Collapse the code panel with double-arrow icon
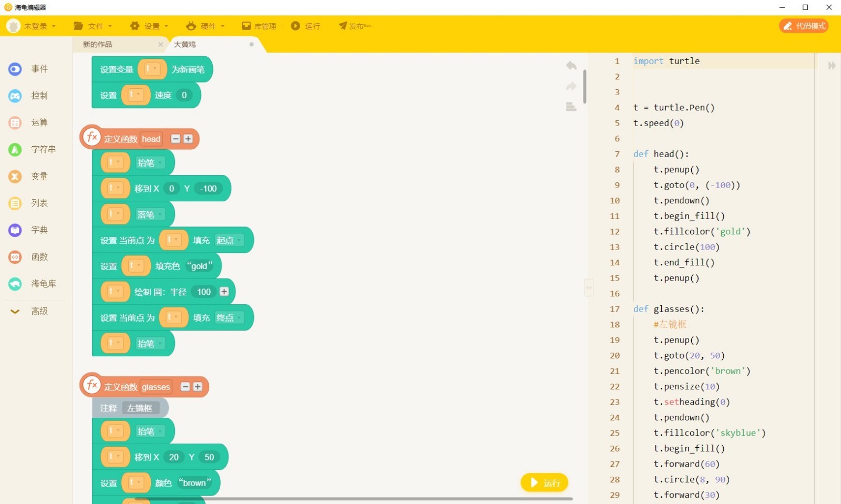841x504 pixels. click(832, 66)
